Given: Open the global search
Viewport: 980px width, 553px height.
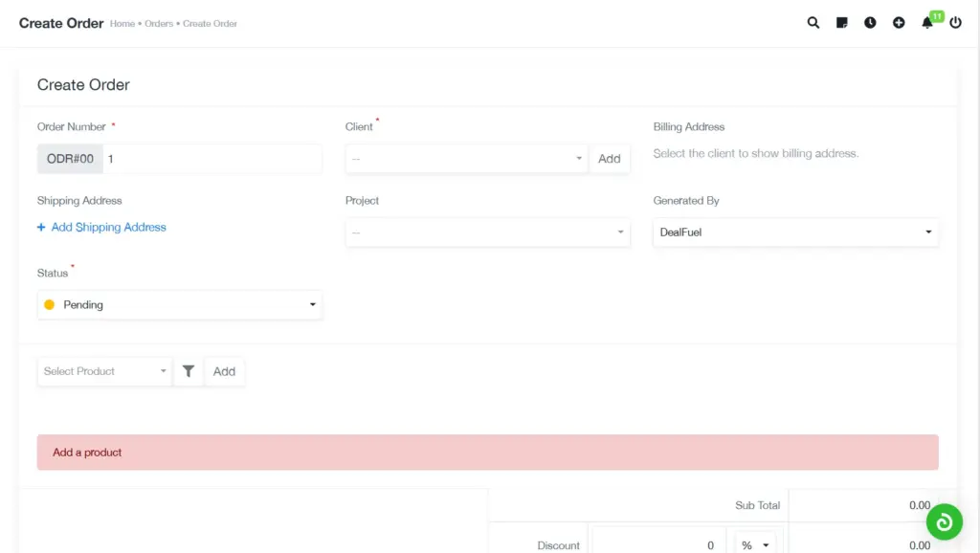Looking at the screenshot, I should 813,22.
